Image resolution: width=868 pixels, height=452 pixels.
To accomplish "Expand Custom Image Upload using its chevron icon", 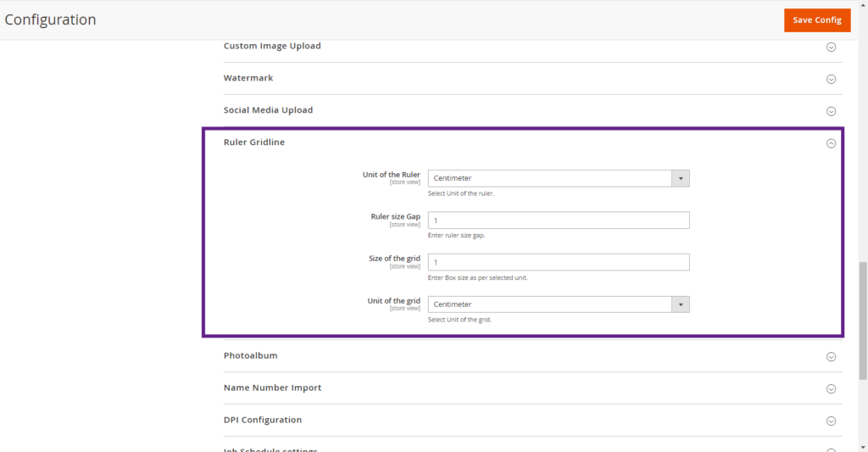I will pyautogui.click(x=831, y=47).
